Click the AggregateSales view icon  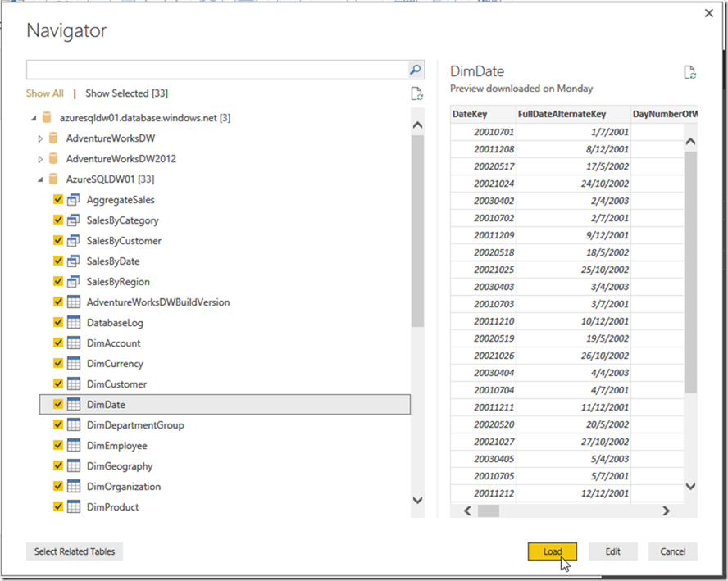(73, 200)
